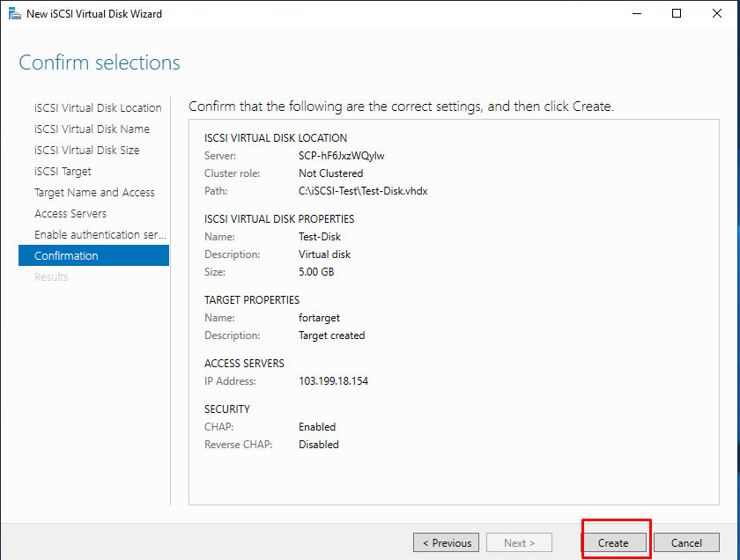Click the Reverse CHAP Disabled value
This screenshot has width=740, height=560.
[319, 445]
